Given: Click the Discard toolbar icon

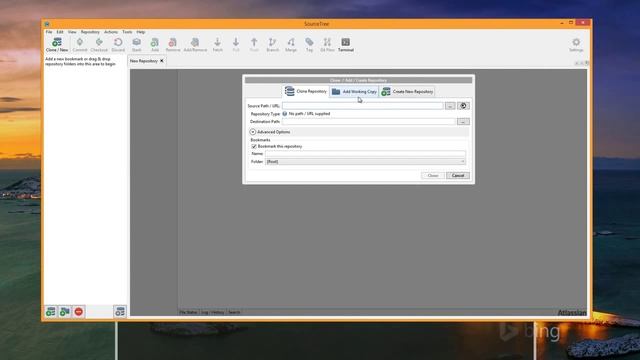Looking at the screenshot, I should tap(118, 44).
